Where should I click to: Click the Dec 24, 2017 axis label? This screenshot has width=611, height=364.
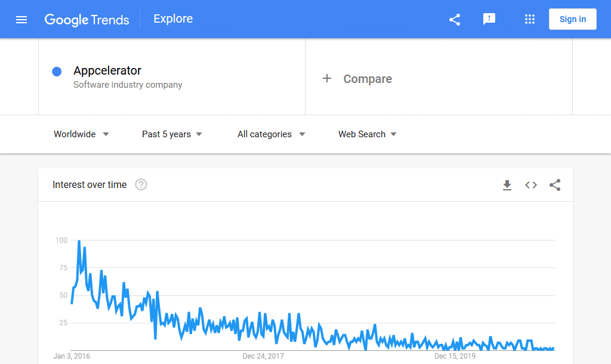click(x=263, y=356)
